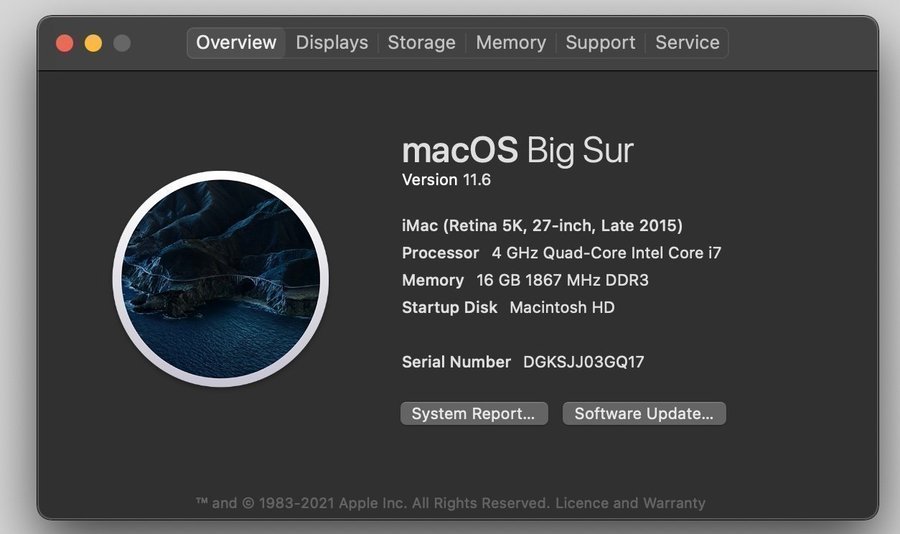Image resolution: width=900 pixels, height=534 pixels.
Task: Switch to the Displays tab
Action: point(332,43)
